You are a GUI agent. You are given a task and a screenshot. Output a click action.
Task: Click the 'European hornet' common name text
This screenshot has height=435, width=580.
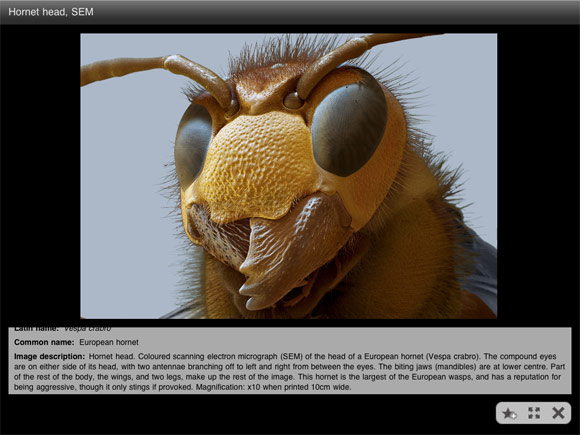[x=109, y=342]
